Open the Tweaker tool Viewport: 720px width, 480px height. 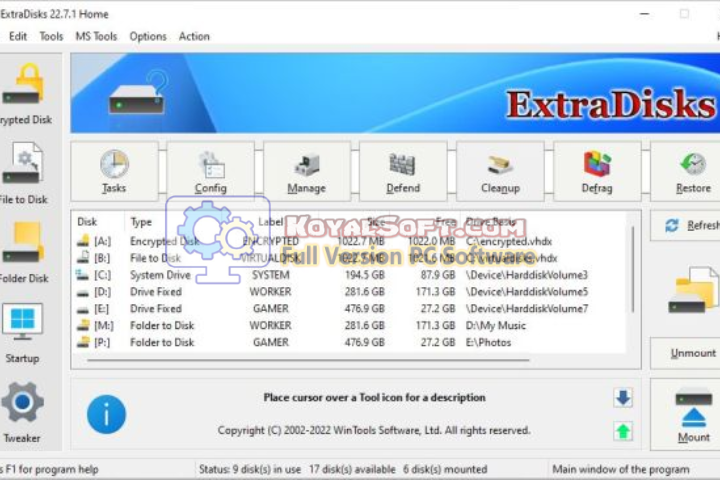point(22,412)
